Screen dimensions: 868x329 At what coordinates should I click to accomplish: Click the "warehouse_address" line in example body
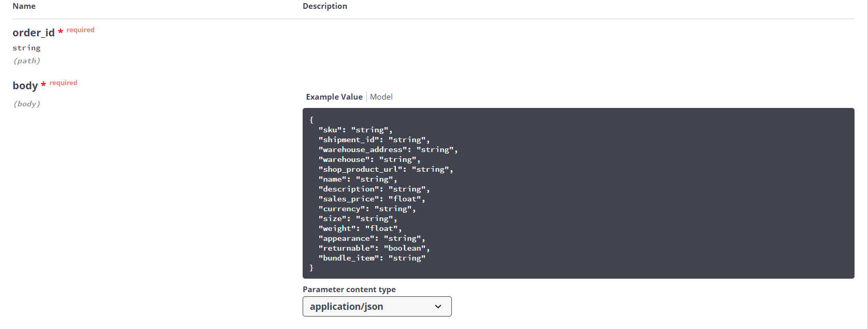(x=388, y=149)
